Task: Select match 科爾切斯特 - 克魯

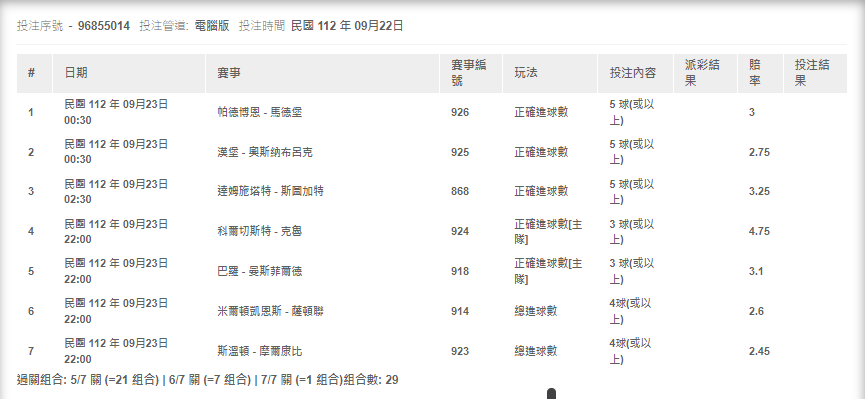Action: click(259, 231)
